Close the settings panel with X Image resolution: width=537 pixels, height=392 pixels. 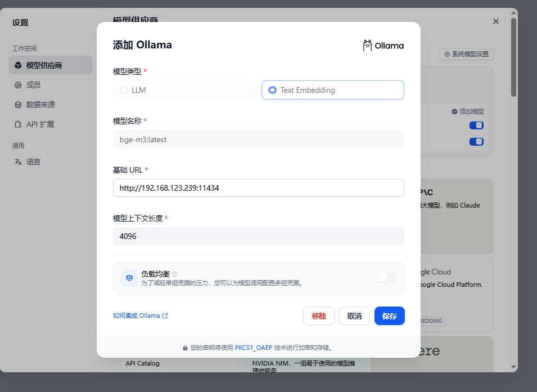(x=495, y=21)
